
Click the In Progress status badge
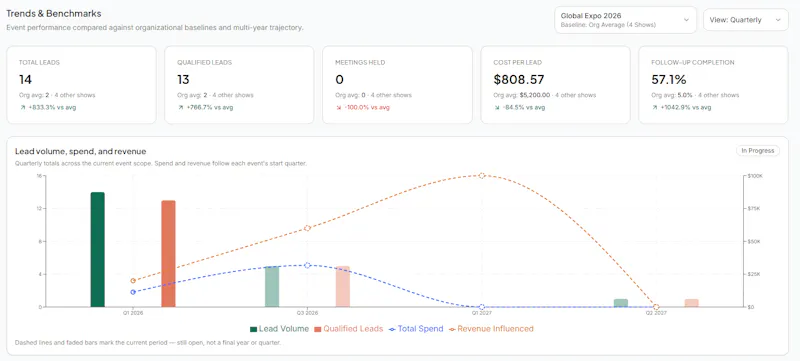pyautogui.click(x=758, y=150)
